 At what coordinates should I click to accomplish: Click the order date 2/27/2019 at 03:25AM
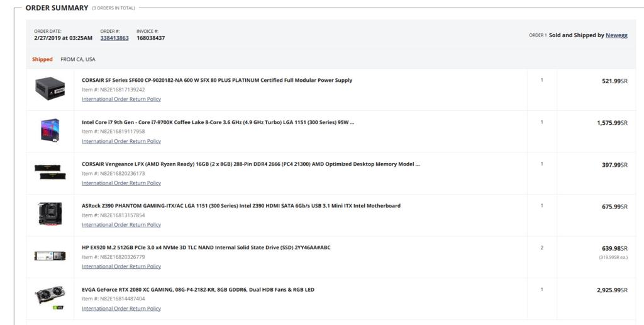click(64, 38)
